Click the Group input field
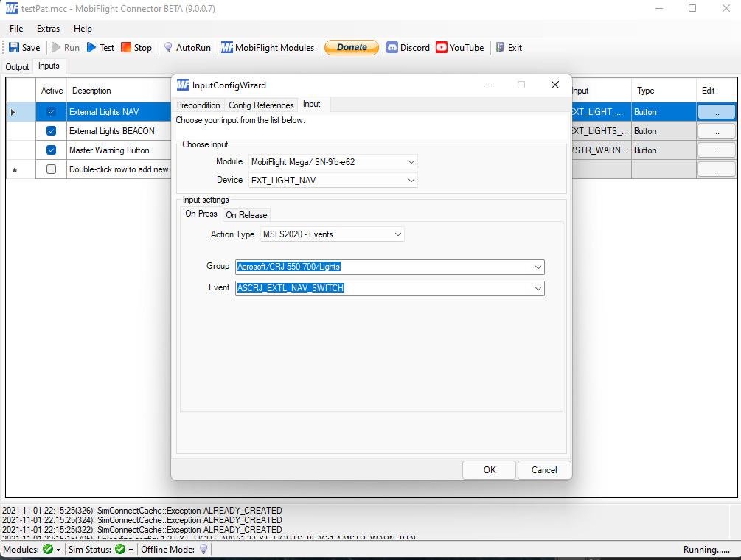 pyautogui.click(x=383, y=267)
